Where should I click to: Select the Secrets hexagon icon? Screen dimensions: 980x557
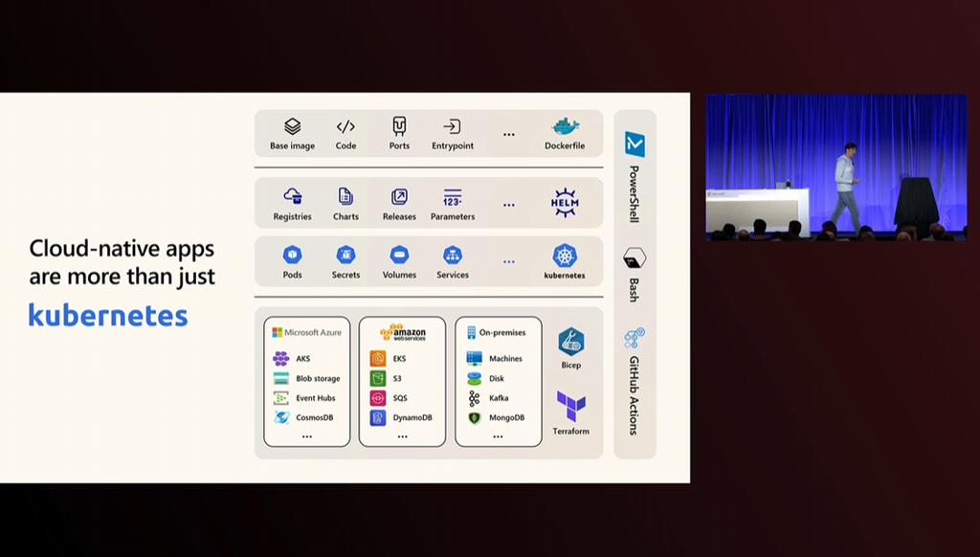tap(345, 256)
